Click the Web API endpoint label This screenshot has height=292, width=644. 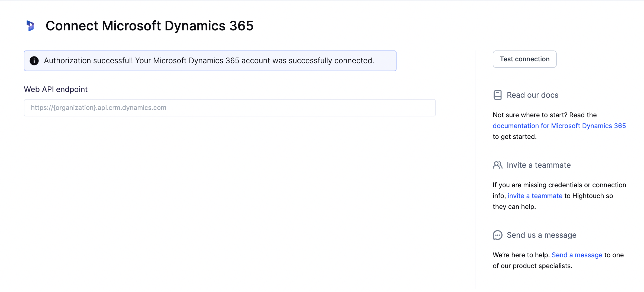click(56, 89)
